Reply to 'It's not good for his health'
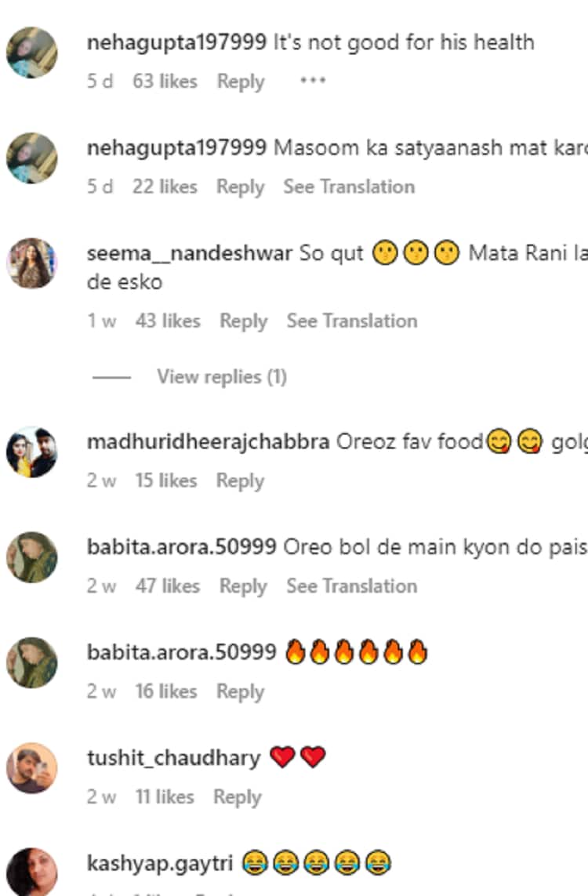This screenshot has height=896, width=588. click(241, 82)
